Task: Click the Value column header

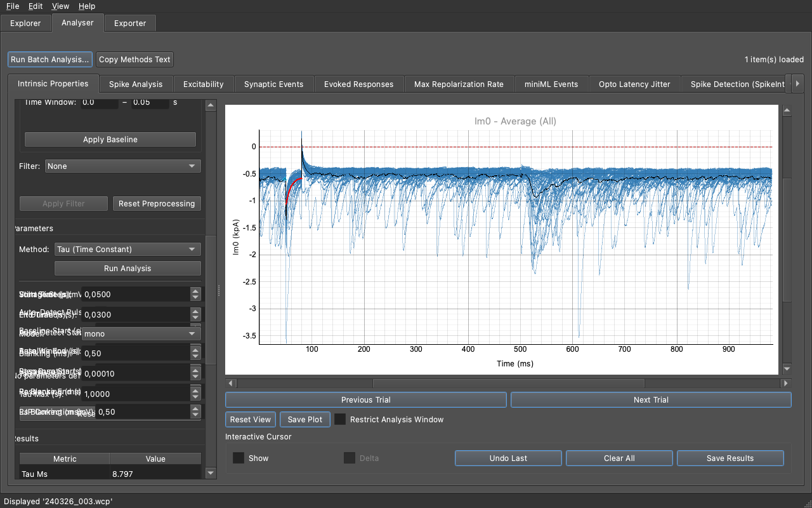Action: point(155,458)
